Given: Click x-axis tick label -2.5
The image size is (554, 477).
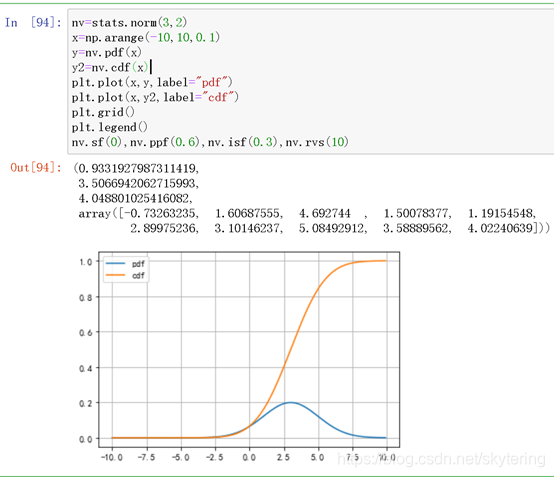Looking at the screenshot, I should pyautogui.click(x=215, y=457).
